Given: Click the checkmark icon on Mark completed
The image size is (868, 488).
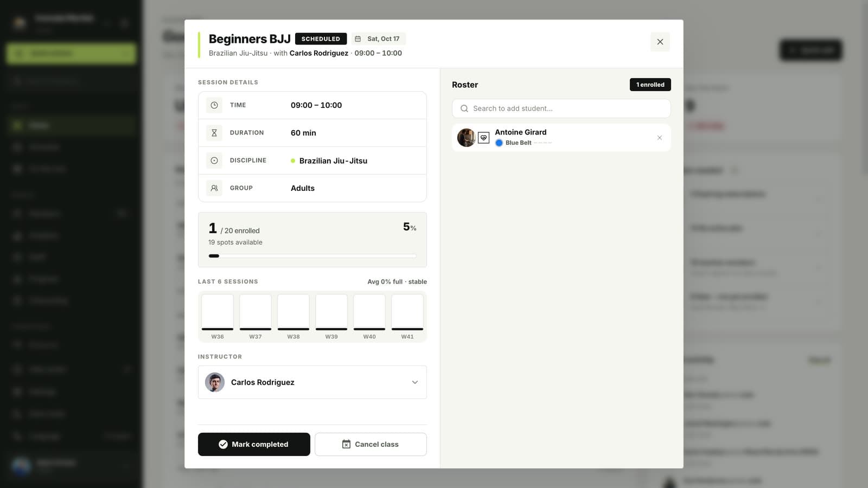Looking at the screenshot, I should point(223,444).
